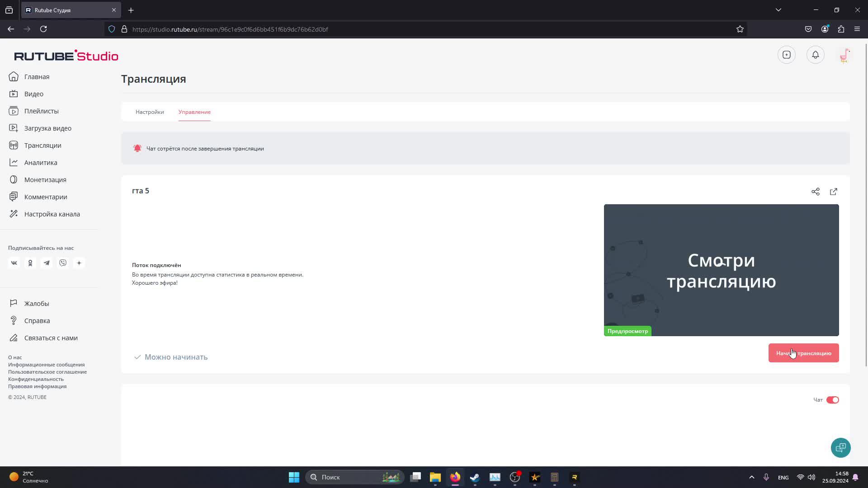Image resolution: width=868 pixels, height=488 pixels.
Task: Click the stream preview thumbnail
Action: (x=721, y=270)
